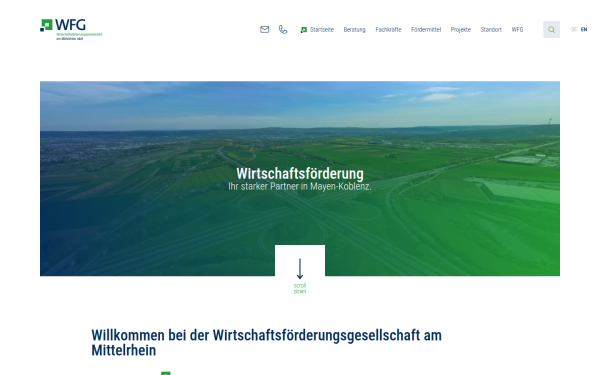Viewport: 600px width, 375px height.
Task: Go to Startseite menu item
Action: pyautogui.click(x=317, y=29)
